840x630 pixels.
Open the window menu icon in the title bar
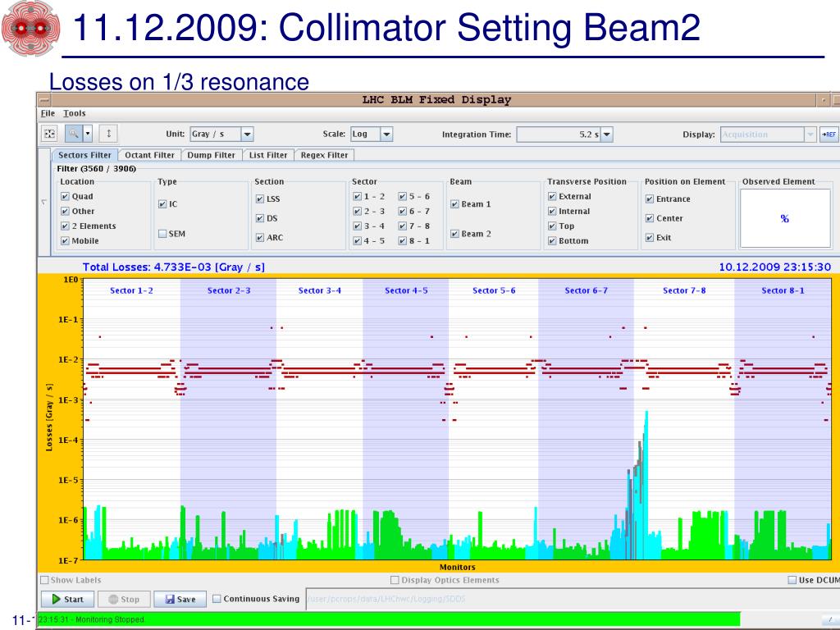click(x=44, y=99)
